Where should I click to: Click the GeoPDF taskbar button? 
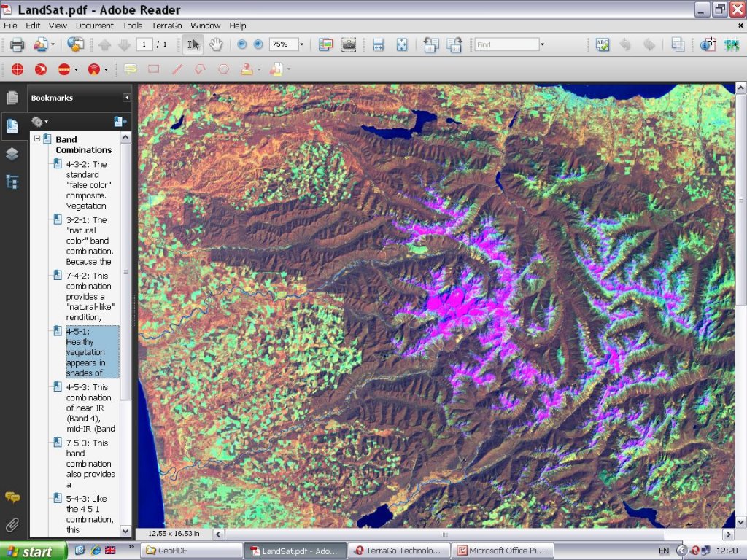pos(193,551)
